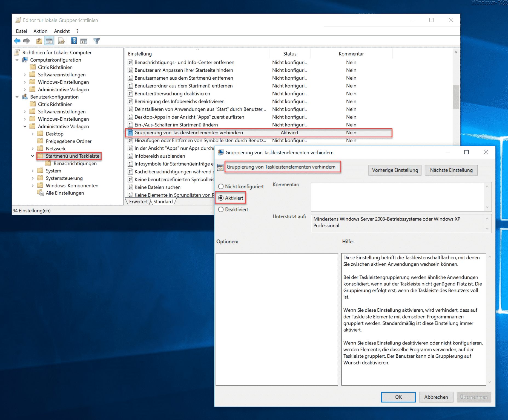Select Benutzernamen aus dem Startmenü entfernen
Image resolution: width=508 pixels, height=420 pixels.
coord(184,78)
